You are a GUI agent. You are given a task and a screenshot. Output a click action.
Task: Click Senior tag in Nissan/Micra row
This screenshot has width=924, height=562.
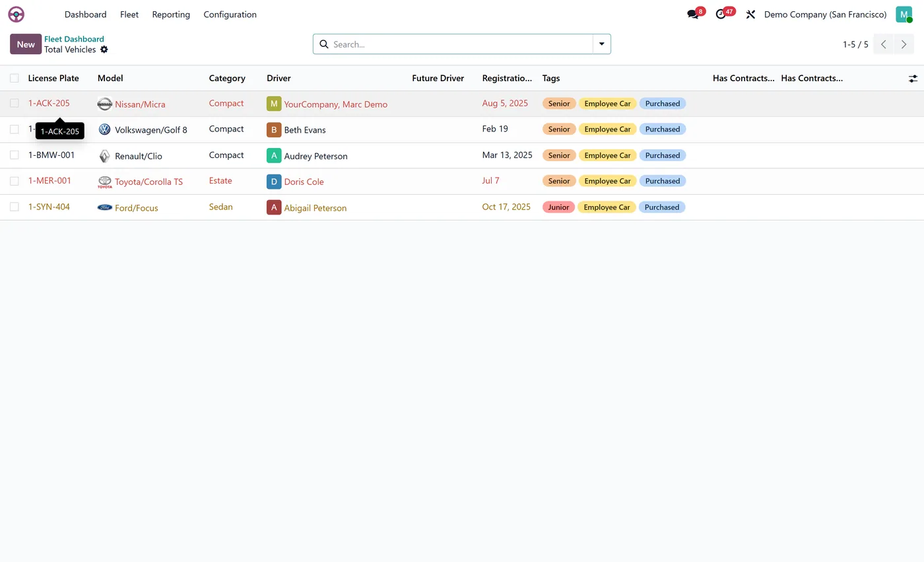[x=559, y=104]
